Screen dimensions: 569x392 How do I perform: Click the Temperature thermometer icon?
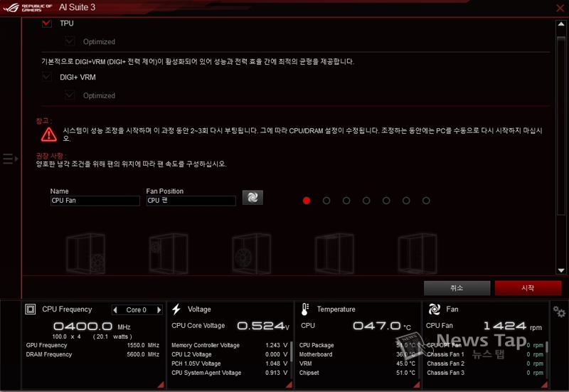(305, 309)
